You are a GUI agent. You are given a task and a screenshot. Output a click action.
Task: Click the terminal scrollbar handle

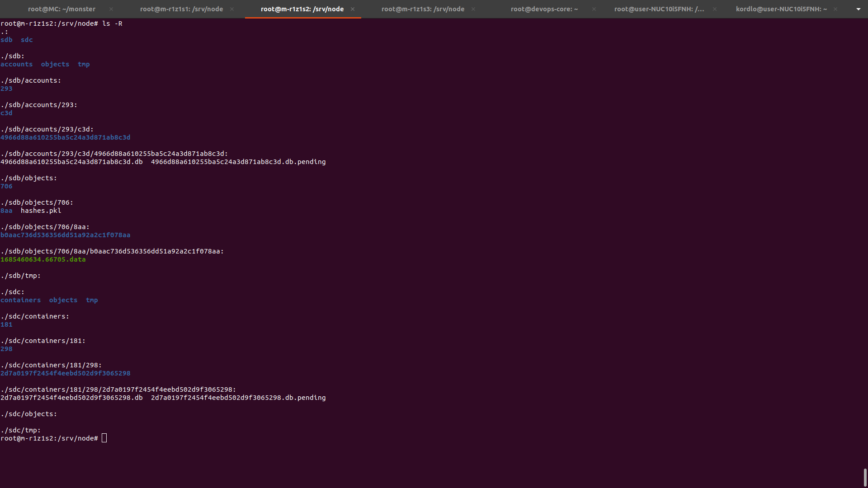point(865,477)
